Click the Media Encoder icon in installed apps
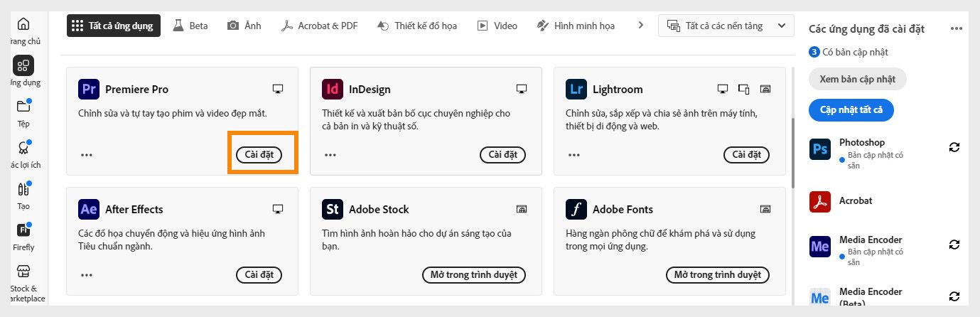Viewport: 980px width, 317px height. tap(820, 247)
